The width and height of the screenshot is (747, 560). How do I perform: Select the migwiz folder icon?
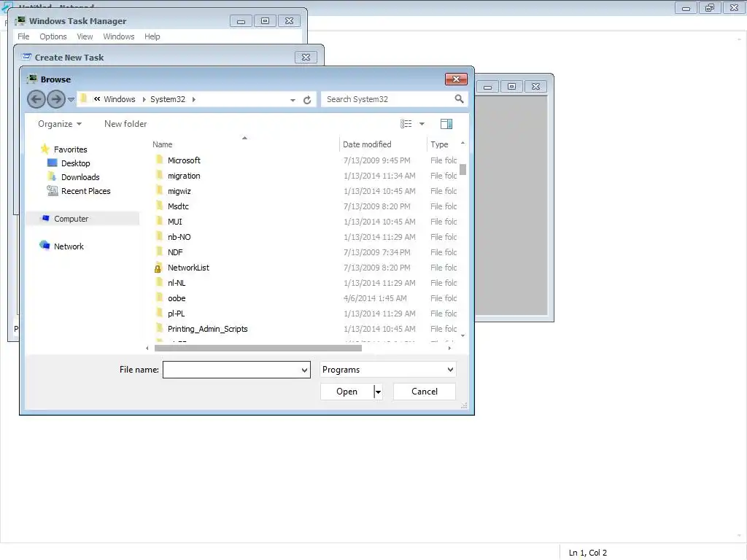159,191
